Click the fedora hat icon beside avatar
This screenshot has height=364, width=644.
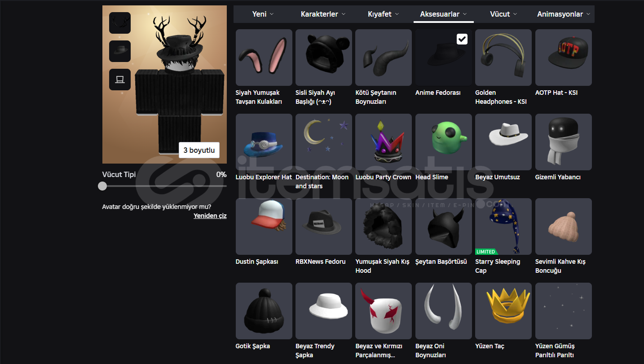(120, 51)
